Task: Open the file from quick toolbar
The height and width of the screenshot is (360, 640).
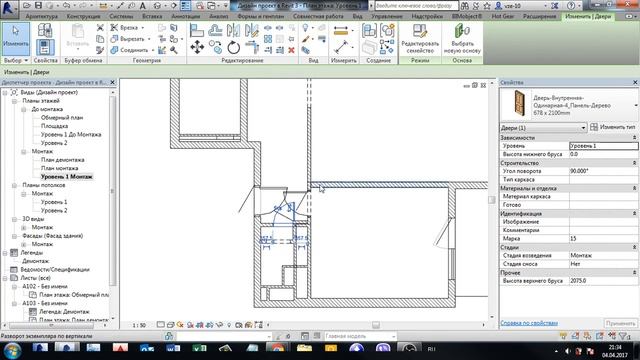Action: [x=27, y=6]
